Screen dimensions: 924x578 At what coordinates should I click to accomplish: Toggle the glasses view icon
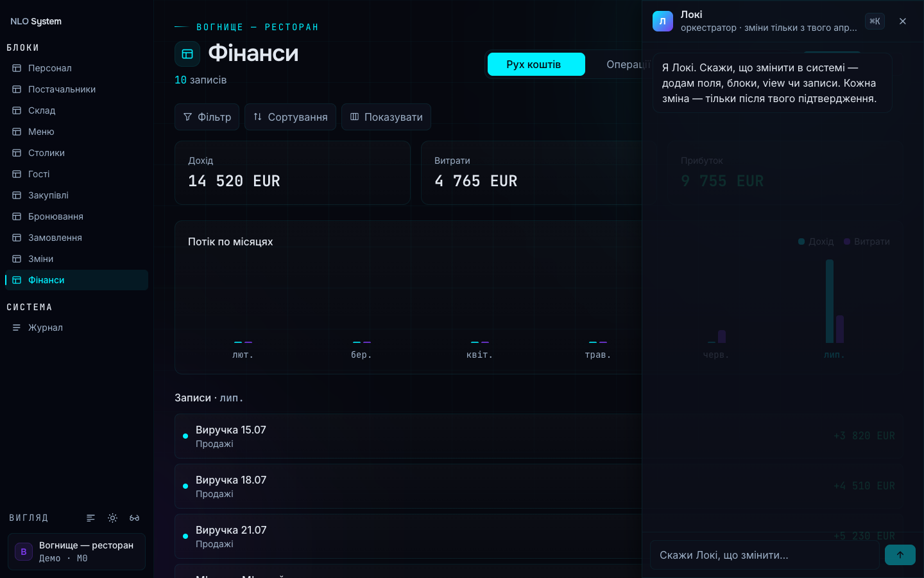coord(135,518)
